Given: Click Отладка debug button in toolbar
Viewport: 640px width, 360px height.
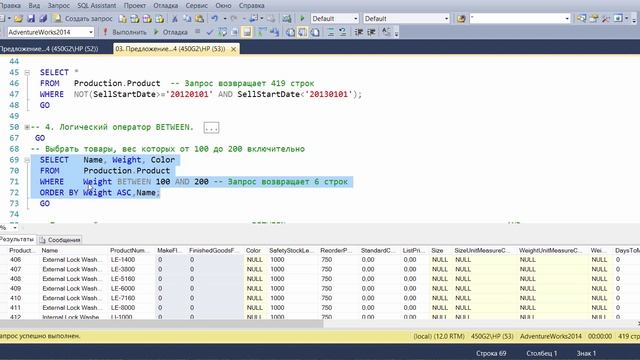Looking at the screenshot, I should tap(171, 32).
